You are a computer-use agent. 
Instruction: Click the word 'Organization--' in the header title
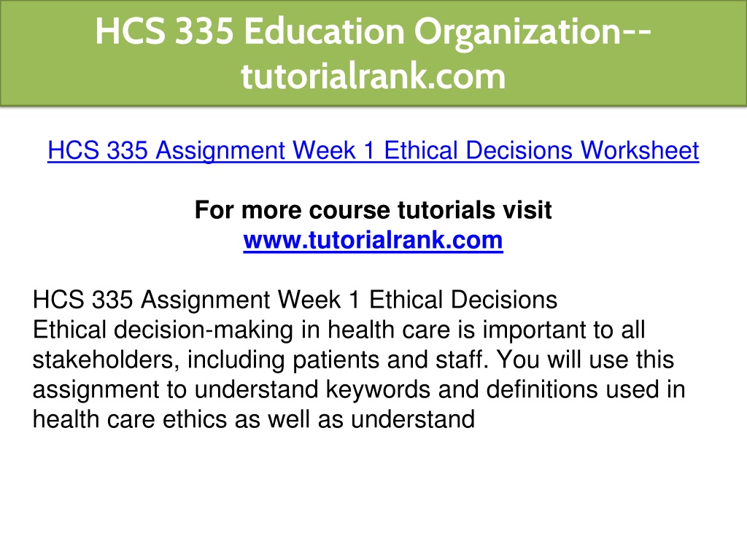(x=533, y=31)
